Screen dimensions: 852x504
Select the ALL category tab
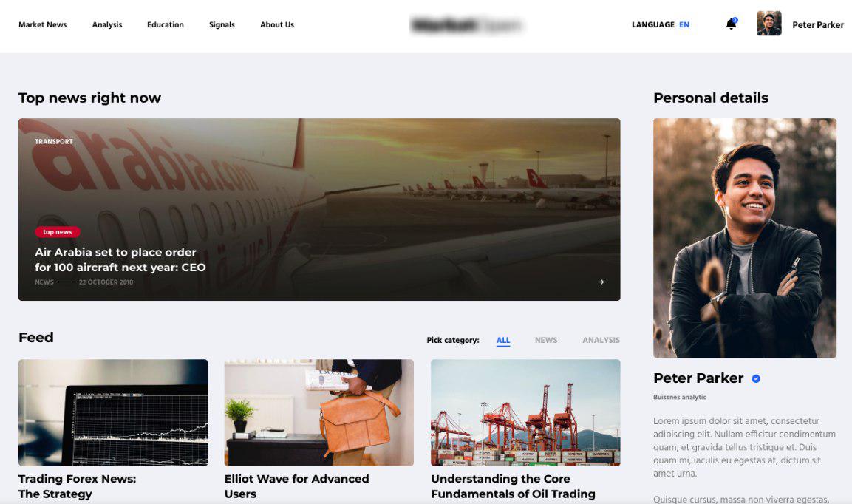pyautogui.click(x=503, y=341)
